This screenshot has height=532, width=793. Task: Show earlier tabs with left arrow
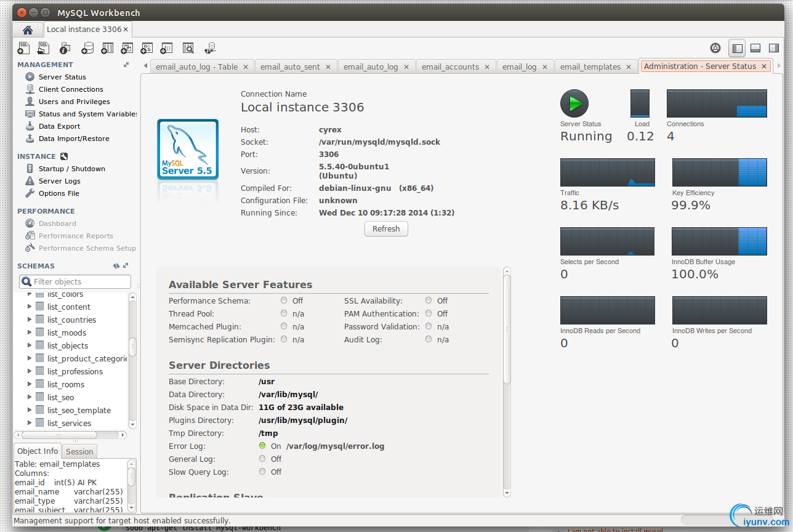[x=145, y=66]
